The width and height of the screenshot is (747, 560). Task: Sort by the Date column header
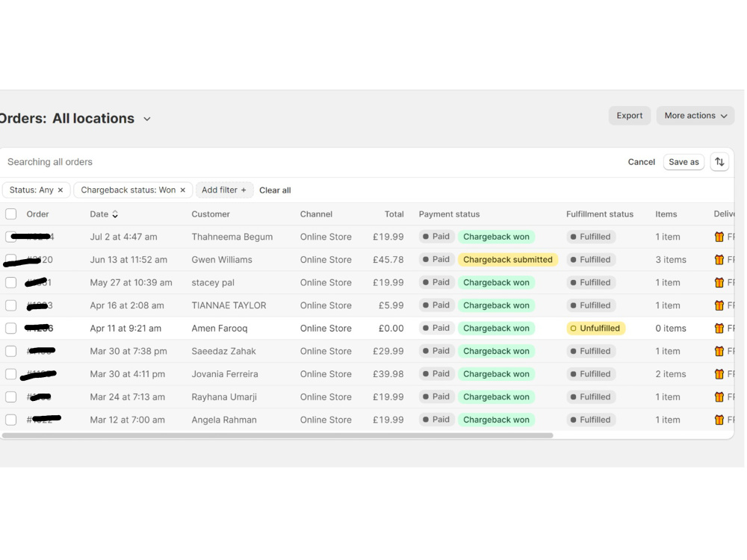pyautogui.click(x=104, y=214)
